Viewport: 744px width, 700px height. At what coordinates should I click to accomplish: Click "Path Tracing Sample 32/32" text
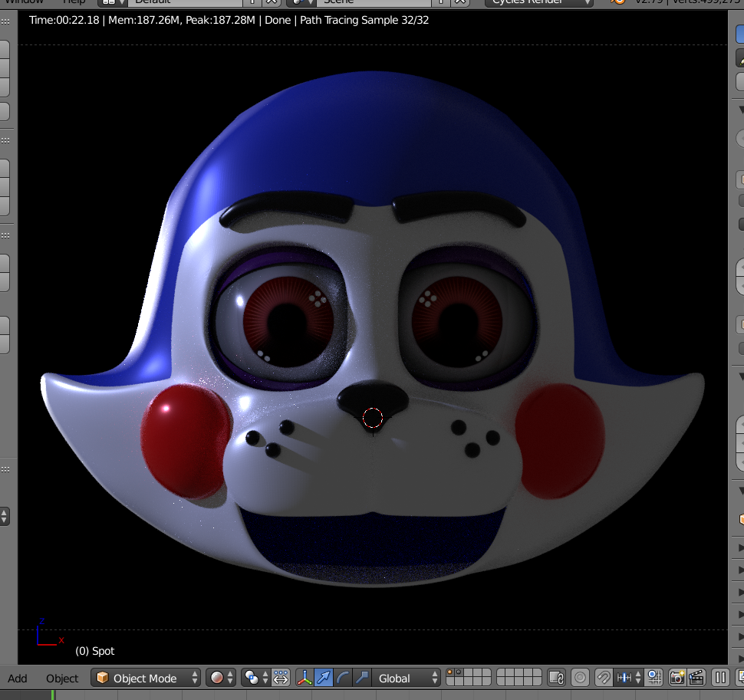click(x=364, y=20)
